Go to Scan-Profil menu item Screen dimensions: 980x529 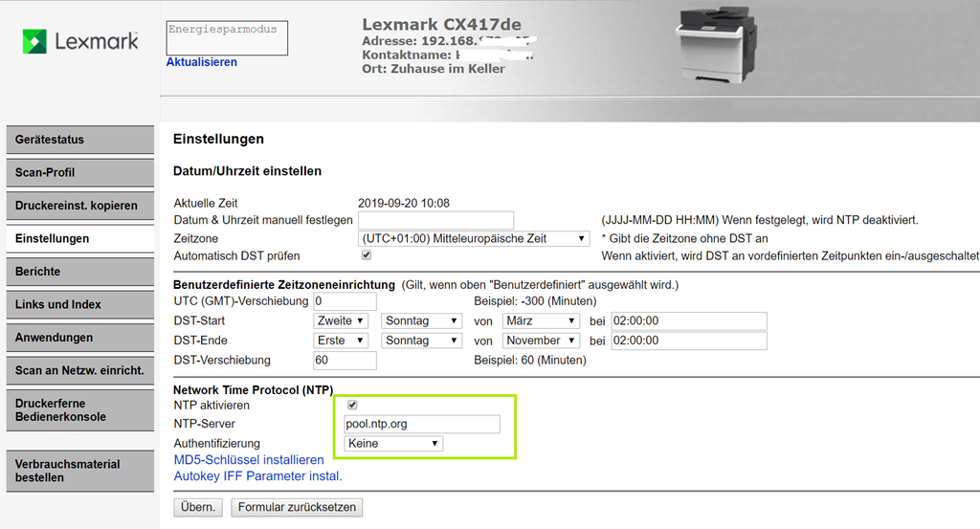click(79, 172)
